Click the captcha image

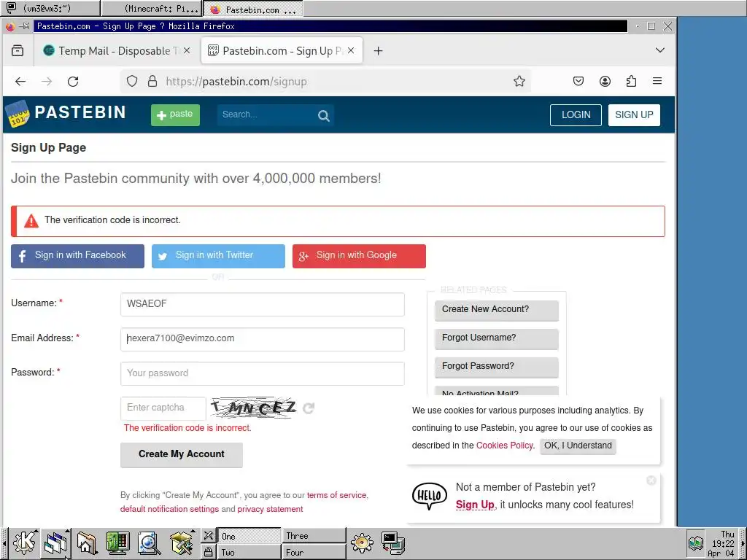click(x=254, y=408)
